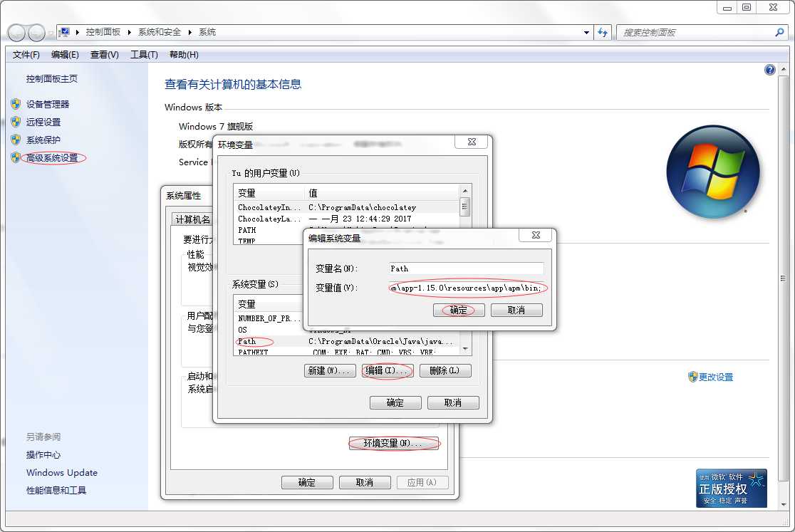Click system variables list scroll-down arrow
Image resolution: width=795 pixels, height=532 pixels.
[x=465, y=349]
